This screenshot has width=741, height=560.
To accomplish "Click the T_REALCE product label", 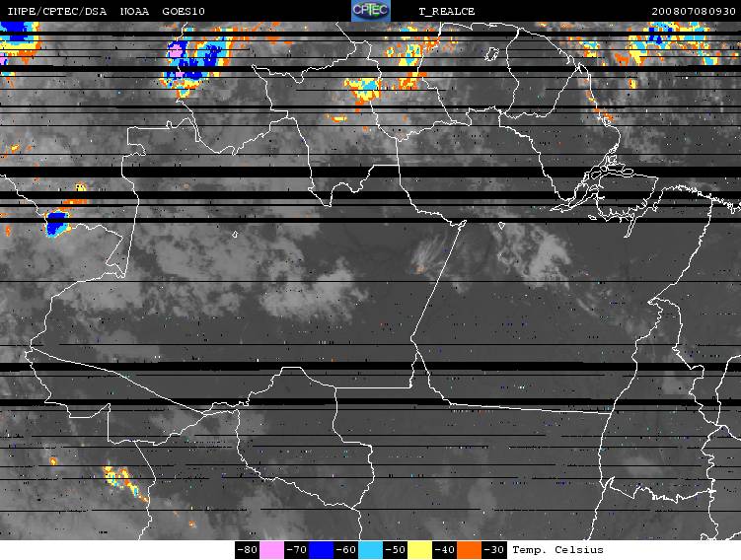I will click(447, 11).
